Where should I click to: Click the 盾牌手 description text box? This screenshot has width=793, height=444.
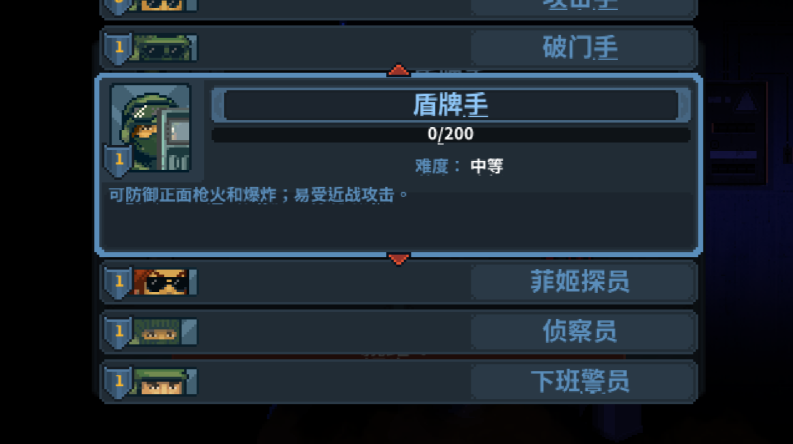click(x=399, y=218)
